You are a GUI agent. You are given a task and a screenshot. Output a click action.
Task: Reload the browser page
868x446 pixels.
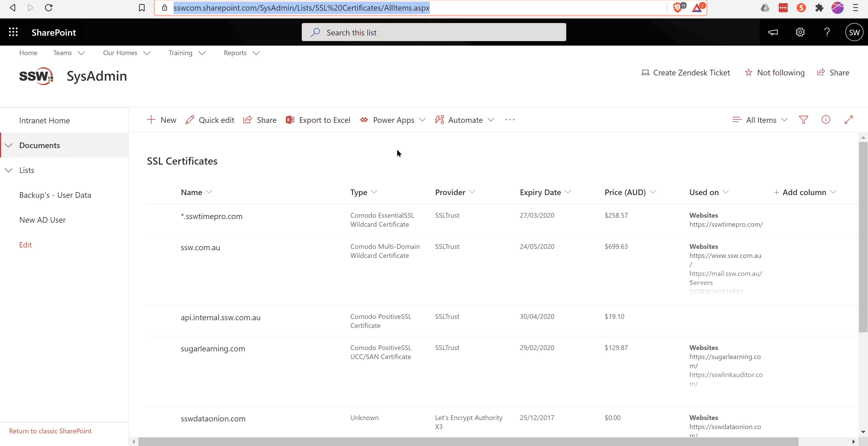coord(49,8)
